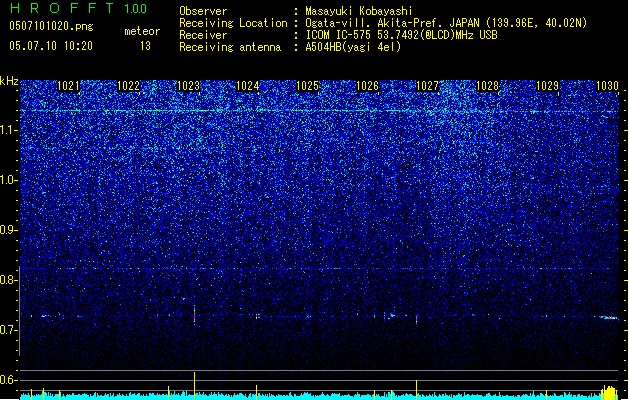Select the ICOM IC-575 receiver description
Screen dimensions: 629x400
(x=401, y=35)
